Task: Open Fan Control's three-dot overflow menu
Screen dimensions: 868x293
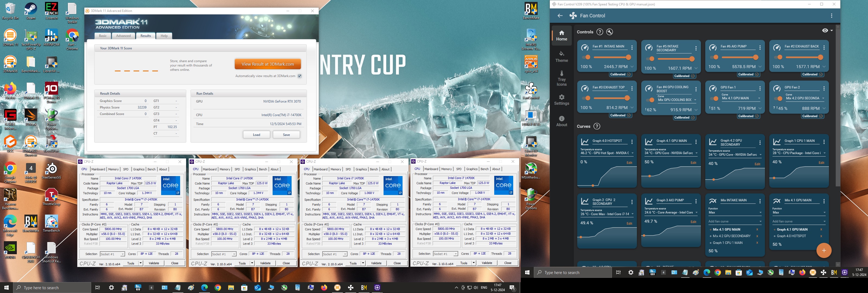Action: [832, 15]
